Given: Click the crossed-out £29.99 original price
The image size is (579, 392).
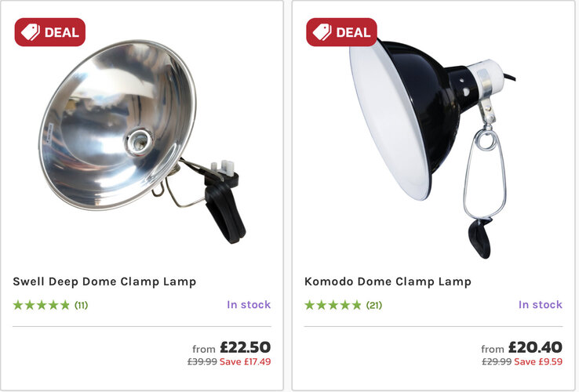Looking at the screenshot, I should coord(494,361).
